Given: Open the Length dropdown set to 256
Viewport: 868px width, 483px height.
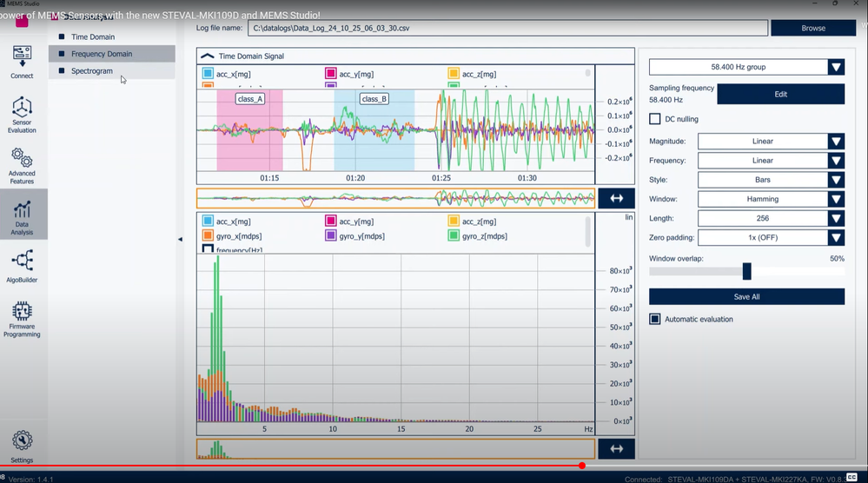Looking at the screenshot, I should click(772, 219).
